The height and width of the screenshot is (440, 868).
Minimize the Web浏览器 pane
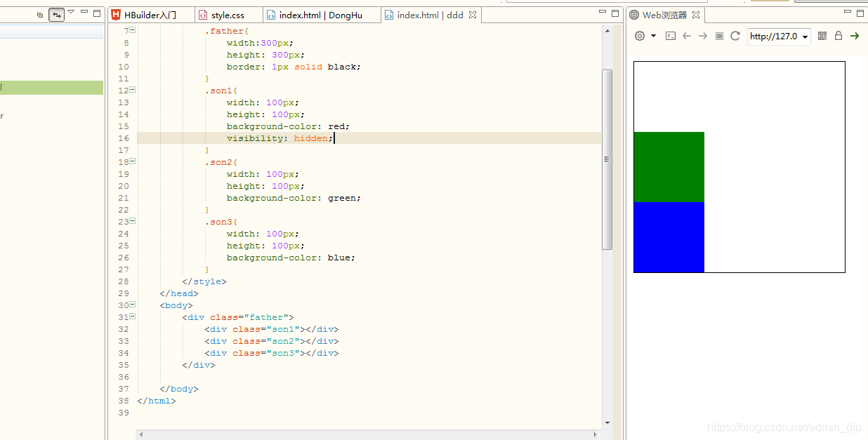[848, 13]
